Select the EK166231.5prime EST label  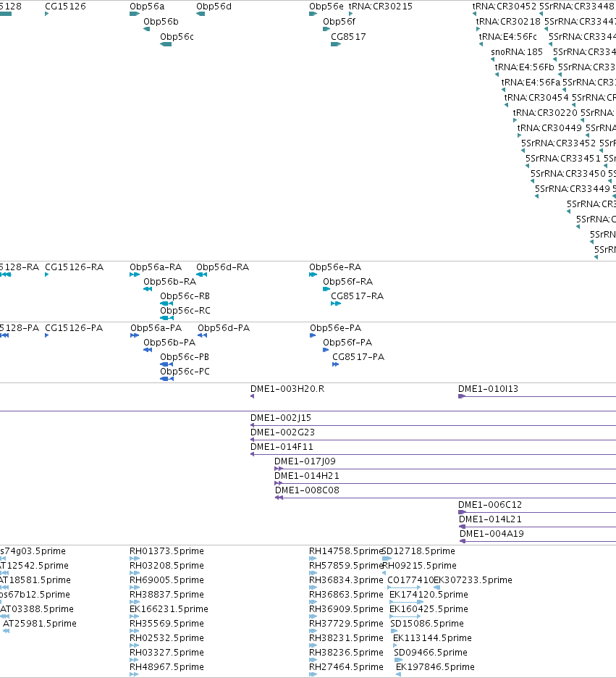coord(169,608)
